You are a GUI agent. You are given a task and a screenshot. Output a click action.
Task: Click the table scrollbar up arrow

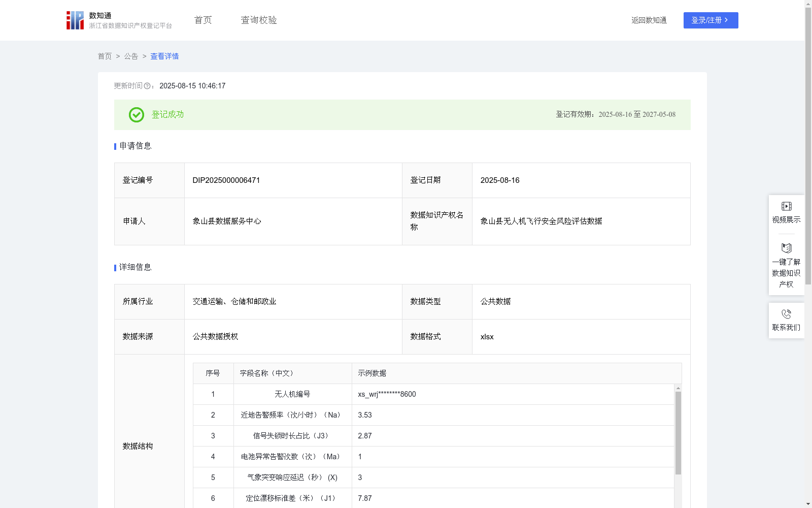click(x=678, y=388)
